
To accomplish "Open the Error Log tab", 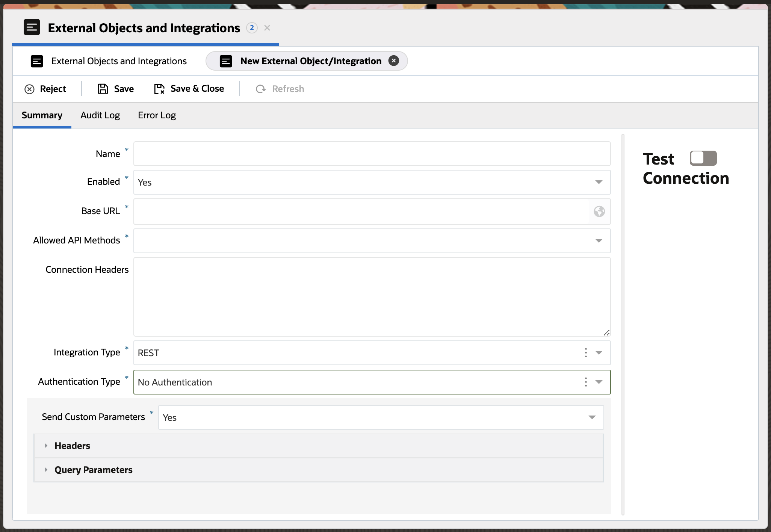I will 157,115.
